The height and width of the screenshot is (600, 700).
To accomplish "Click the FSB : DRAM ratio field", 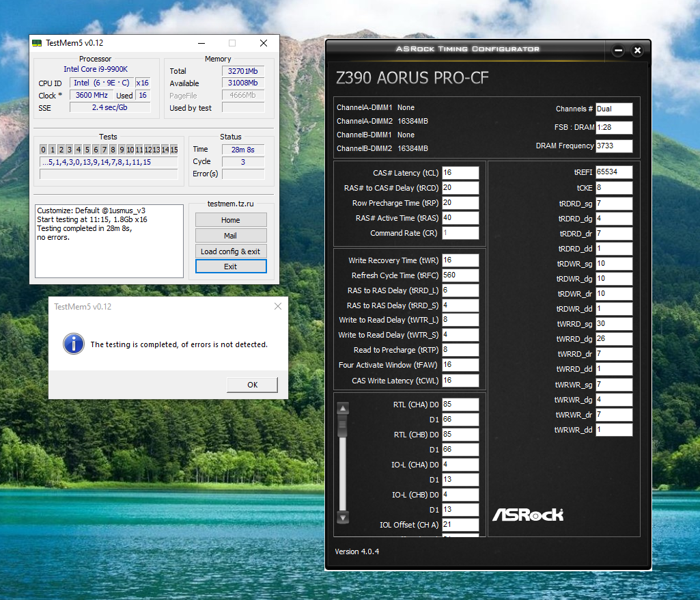I will point(614,127).
